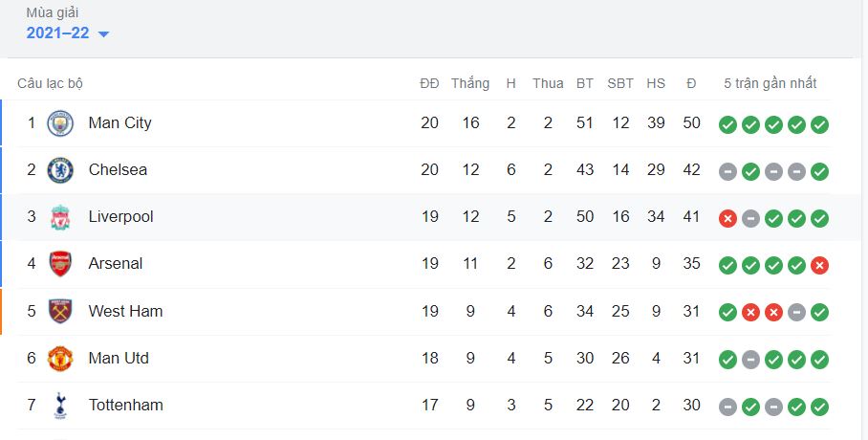The width and height of the screenshot is (868, 440).
Task: Click the Thắng column header
Action: pos(470,83)
